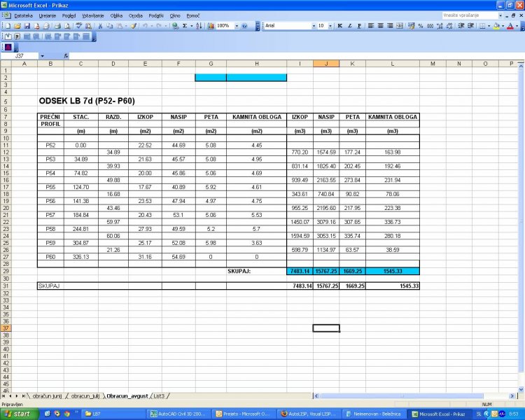Open the font color dropdown arrow
The height and width of the screenshot is (420, 525).
pos(517,26)
